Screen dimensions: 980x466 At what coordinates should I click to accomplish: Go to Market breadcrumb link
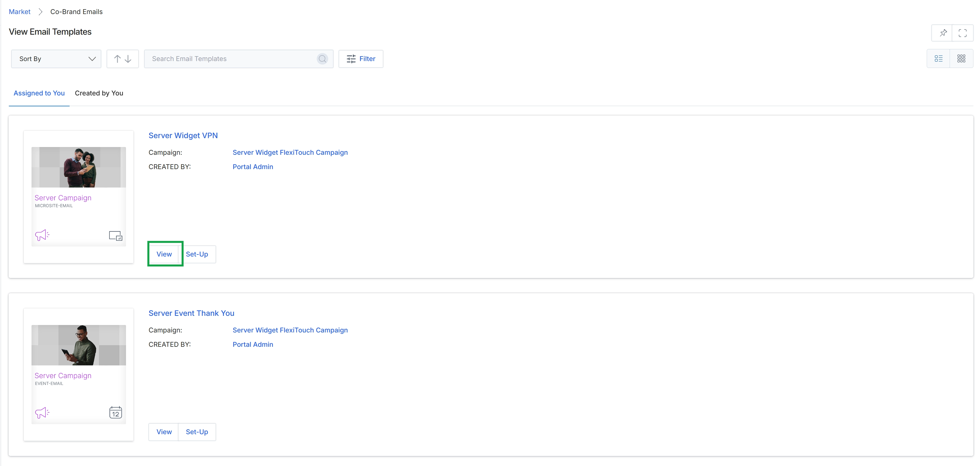19,12
